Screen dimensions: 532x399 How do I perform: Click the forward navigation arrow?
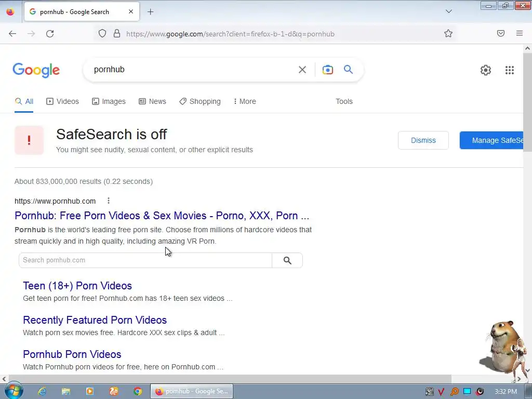(x=31, y=34)
